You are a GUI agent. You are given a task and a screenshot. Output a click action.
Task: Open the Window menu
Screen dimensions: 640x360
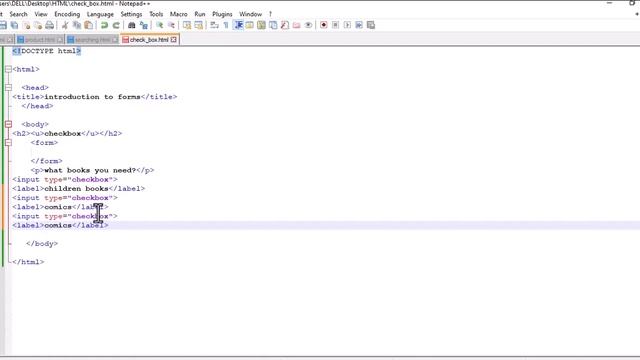[x=250, y=14]
